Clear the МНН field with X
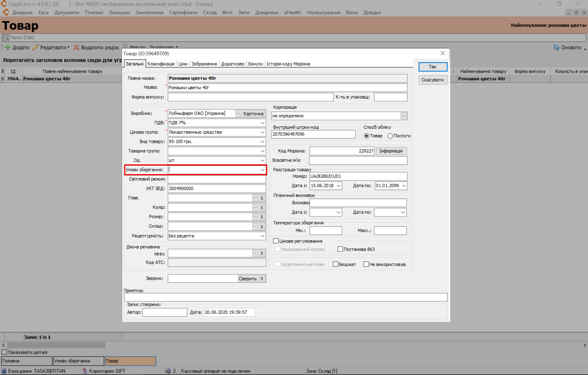The image size is (588, 375). click(x=262, y=253)
